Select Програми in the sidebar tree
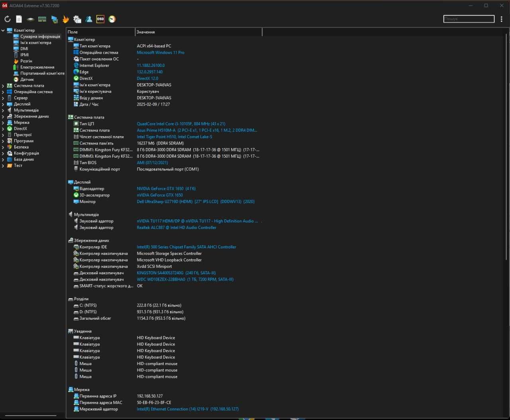510x420 pixels. click(24, 141)
